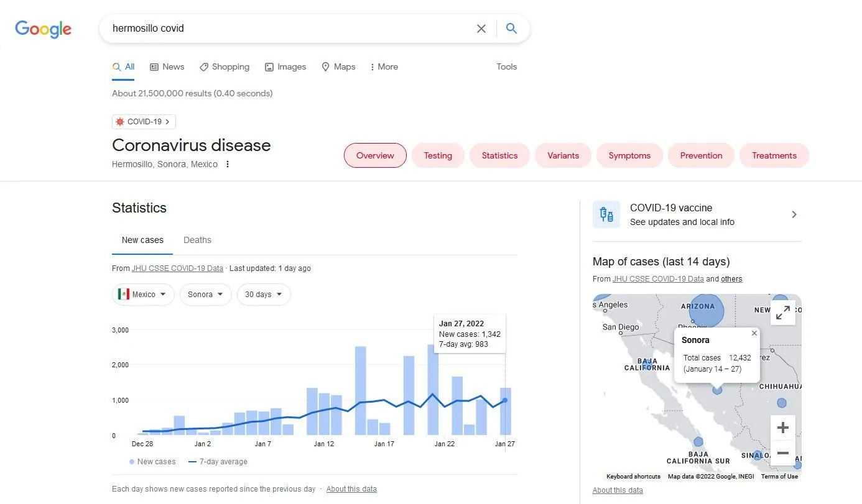Screen dimensions: 862x504
Task: Open the three-dot menu beside Hermosillo, Sonora, Mexico
Action: (228, 164)
